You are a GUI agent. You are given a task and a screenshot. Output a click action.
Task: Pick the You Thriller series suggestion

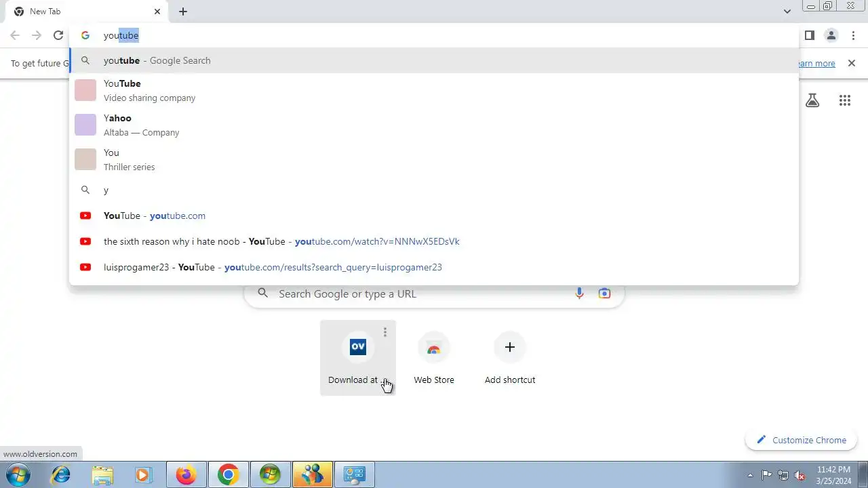point(434,159)
